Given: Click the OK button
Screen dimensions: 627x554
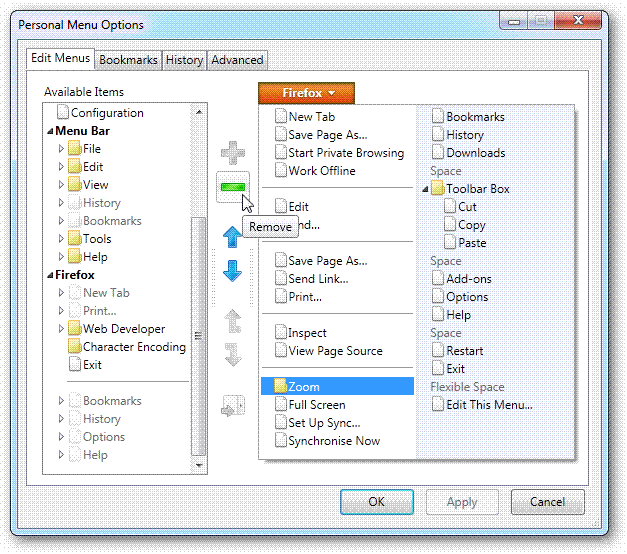Looking at the screenshot, I should [377, 502].
